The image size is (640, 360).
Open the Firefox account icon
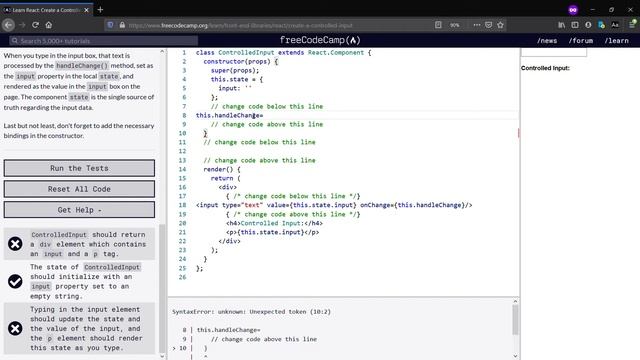[x=588, y=25]
